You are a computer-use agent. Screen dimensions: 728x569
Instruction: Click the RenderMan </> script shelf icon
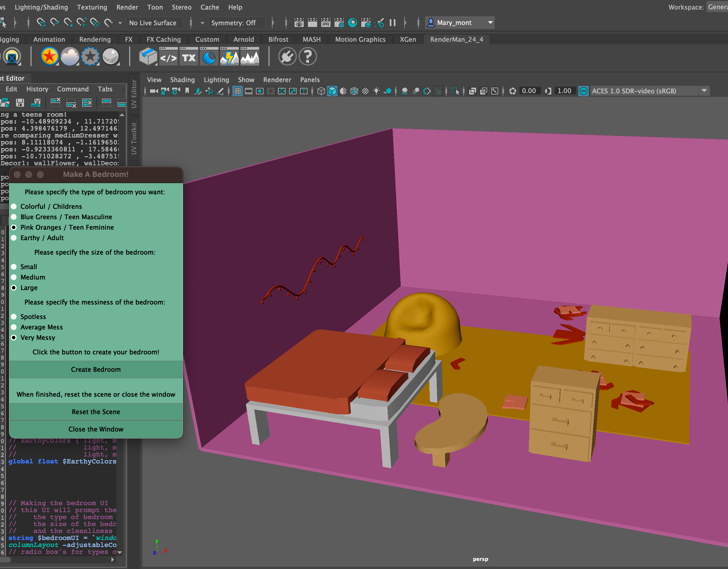(168, 57)
